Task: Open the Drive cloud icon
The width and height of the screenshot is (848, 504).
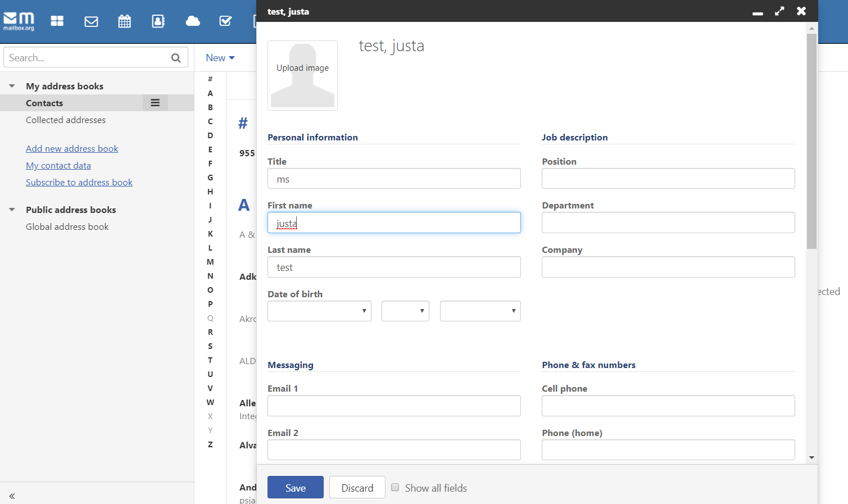Action: pyautogui.click(x=193, y=21)
